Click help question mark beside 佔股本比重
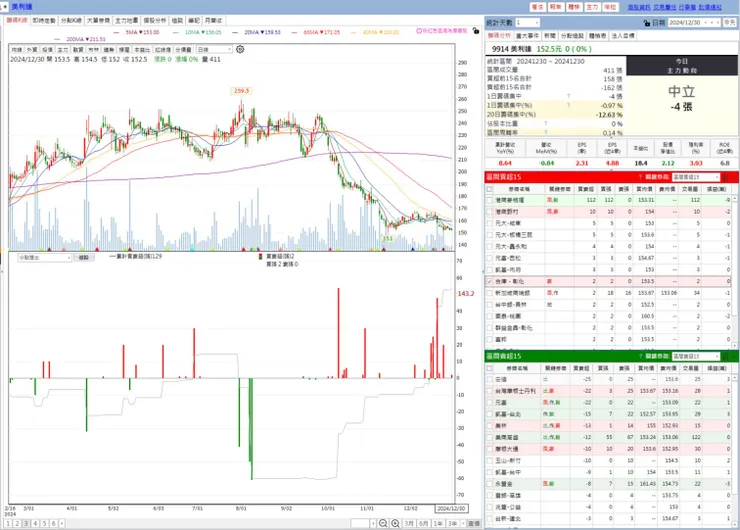740x530 pixels. (x=546, y=124)
